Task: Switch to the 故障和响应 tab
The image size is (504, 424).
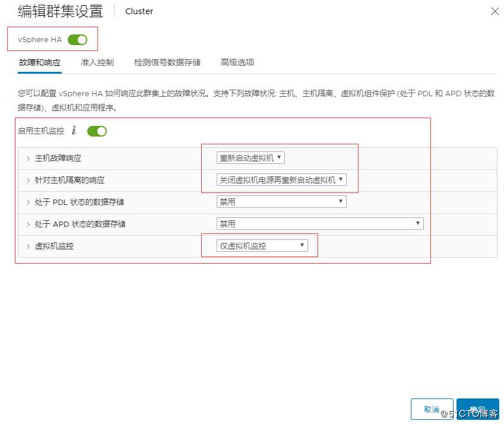Action: 40,62
